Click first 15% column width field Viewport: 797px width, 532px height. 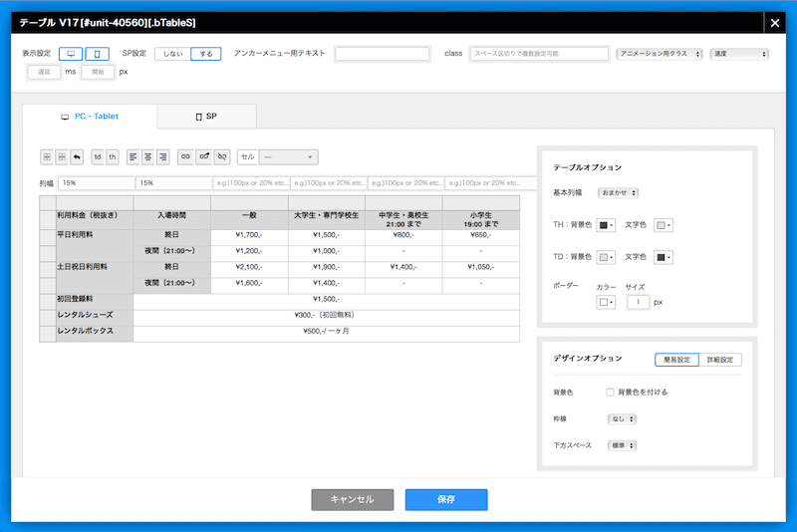click(x=96, y=183)
